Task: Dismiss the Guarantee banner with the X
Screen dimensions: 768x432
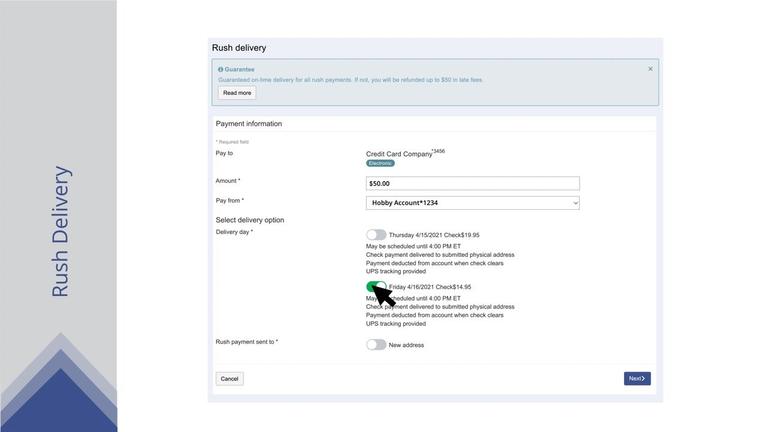Action: coord(650,69)
